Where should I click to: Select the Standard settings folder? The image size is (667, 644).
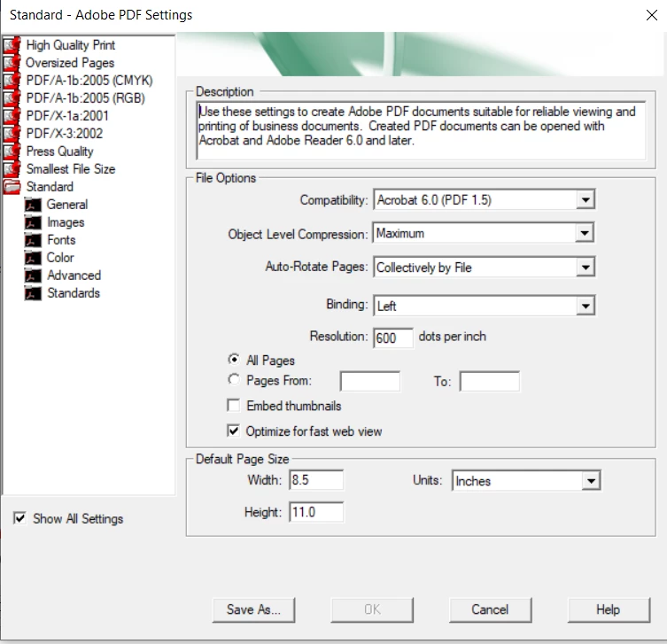pyautogui.click(x=50, y=187)
